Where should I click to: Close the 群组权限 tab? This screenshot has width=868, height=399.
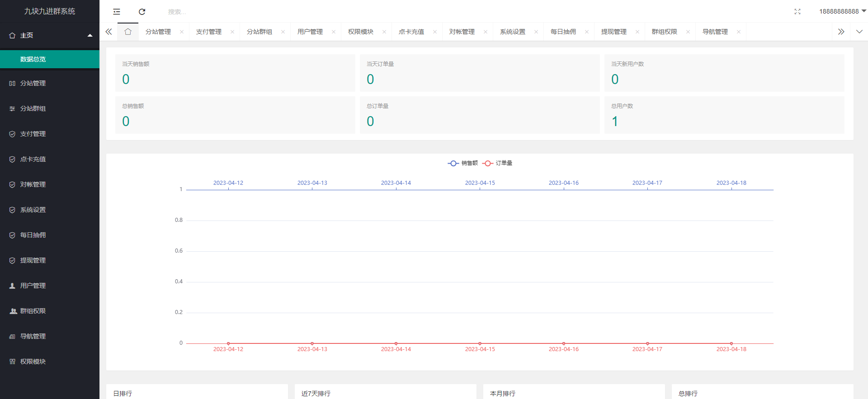(x=688, y=32)
